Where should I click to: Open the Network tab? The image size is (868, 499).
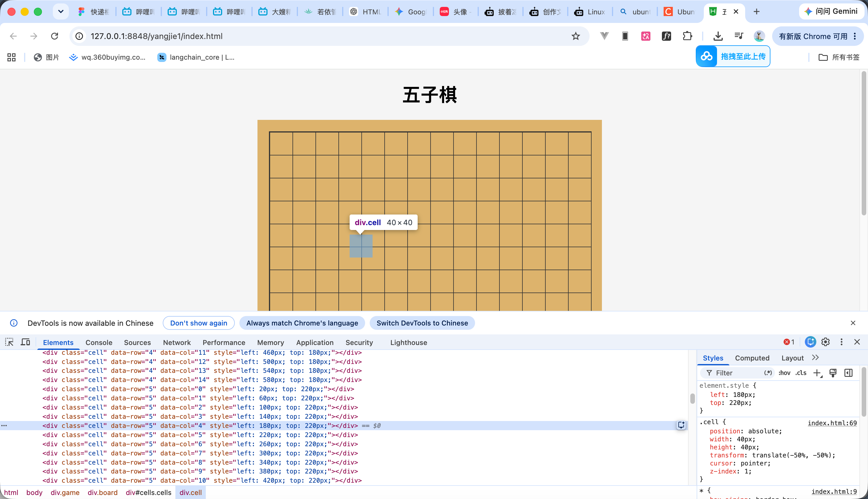tap(177, 342)
